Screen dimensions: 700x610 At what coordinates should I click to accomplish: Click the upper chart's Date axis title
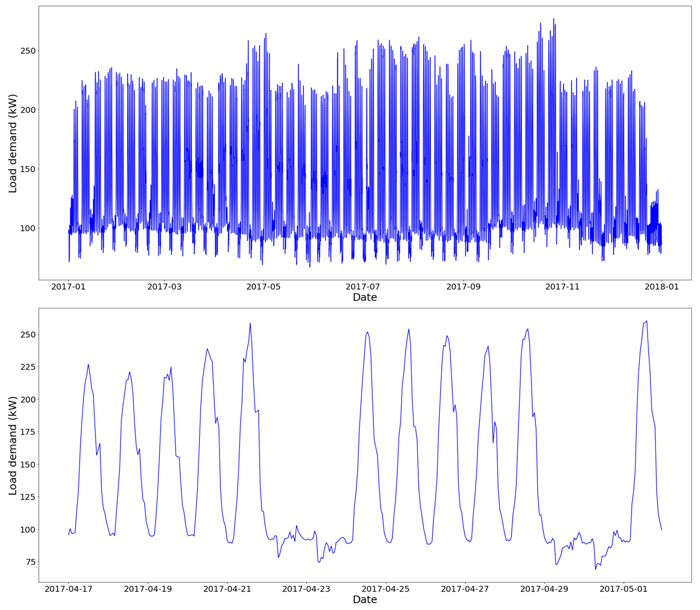pos(365,297)
